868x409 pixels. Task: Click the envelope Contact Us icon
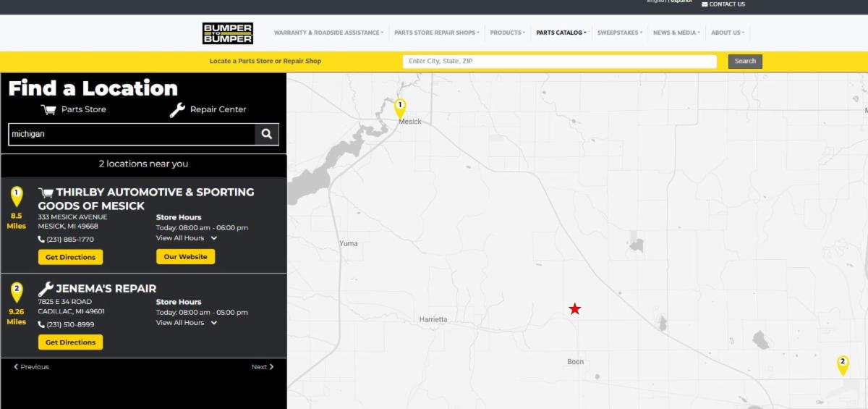[705, 4]
